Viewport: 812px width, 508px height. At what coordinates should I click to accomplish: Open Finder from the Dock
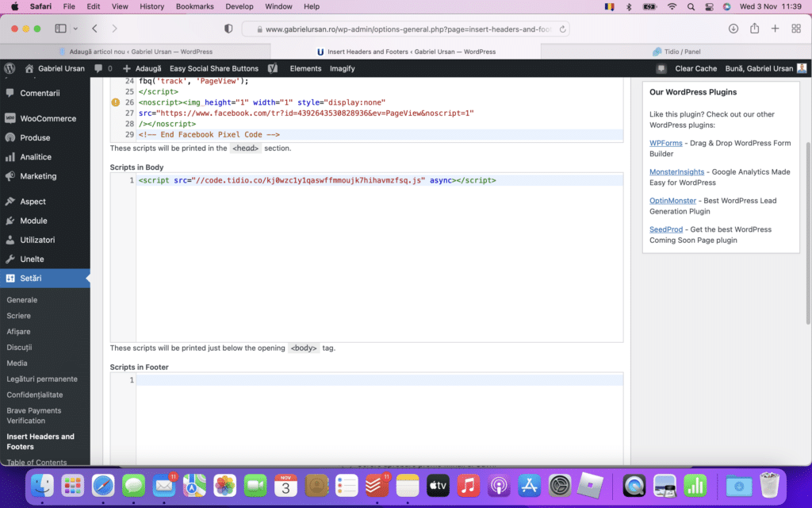tap(42, 486)
